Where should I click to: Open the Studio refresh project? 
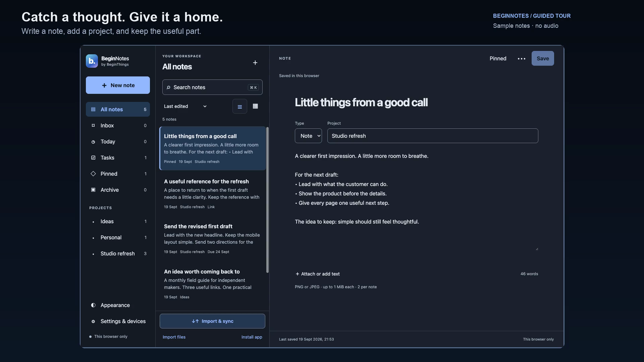pos(118,254)
